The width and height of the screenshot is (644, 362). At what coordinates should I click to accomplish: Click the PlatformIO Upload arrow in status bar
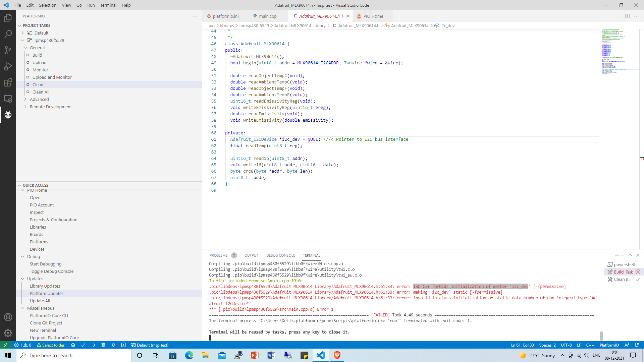tap(93, 345)
